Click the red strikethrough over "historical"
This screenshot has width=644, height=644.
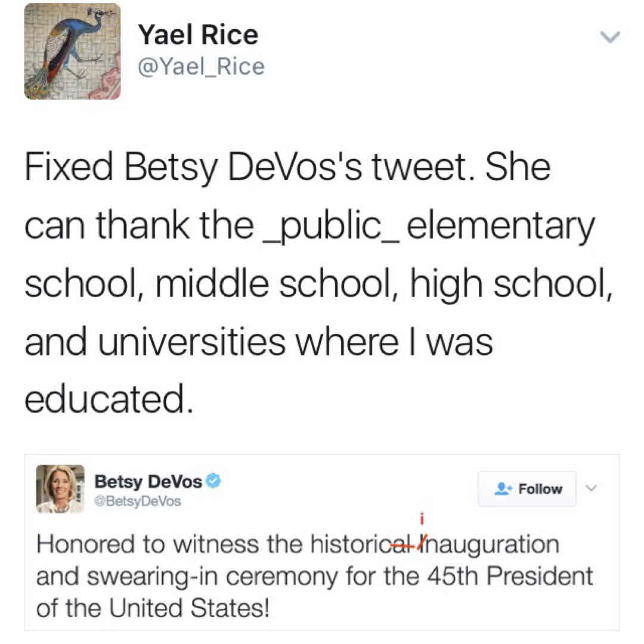pos(402,544)
